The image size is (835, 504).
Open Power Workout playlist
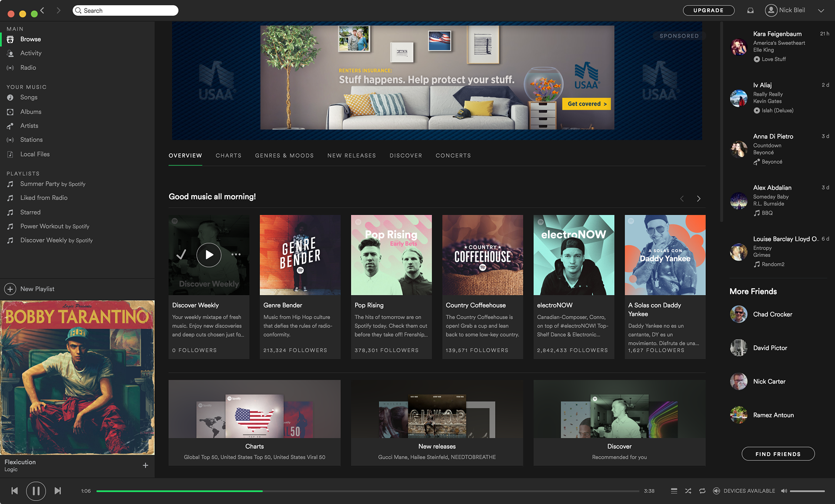point(54,226)
